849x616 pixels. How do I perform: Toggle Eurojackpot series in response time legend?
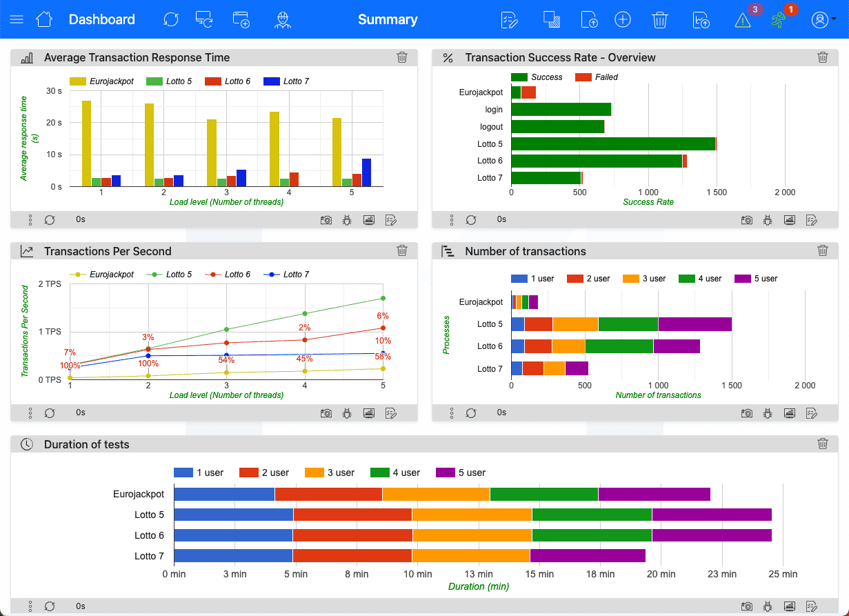(101, 81)
